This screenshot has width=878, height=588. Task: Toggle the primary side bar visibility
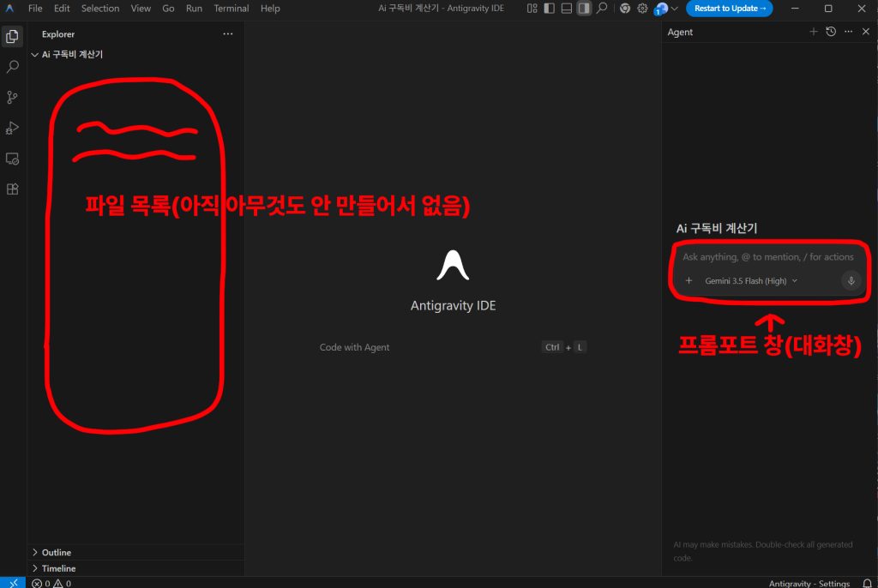pyautogui.click(x=550, y=9)
